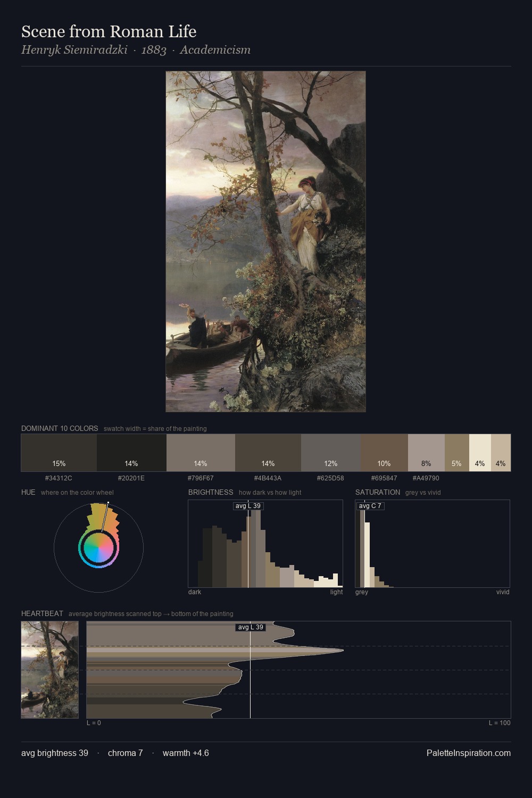Click the brightness histogram chart

[265, 544]
